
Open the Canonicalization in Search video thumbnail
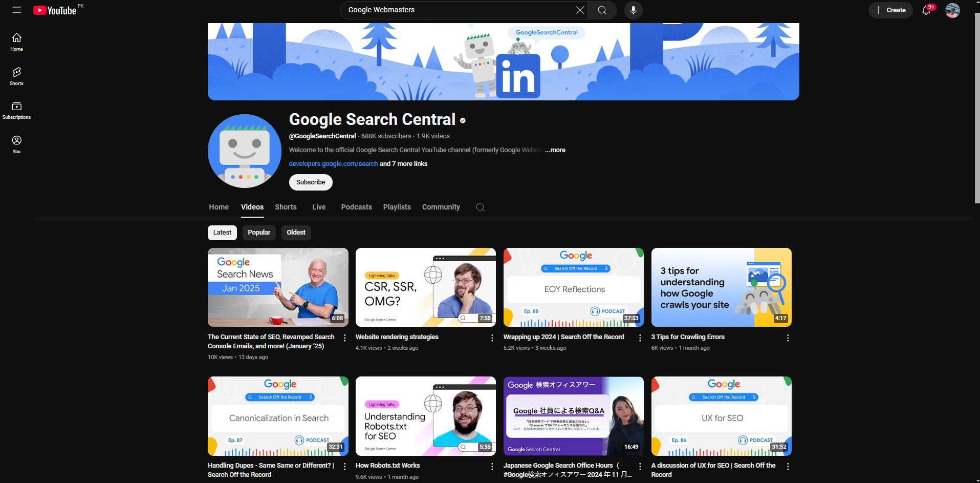click(278, 416)
